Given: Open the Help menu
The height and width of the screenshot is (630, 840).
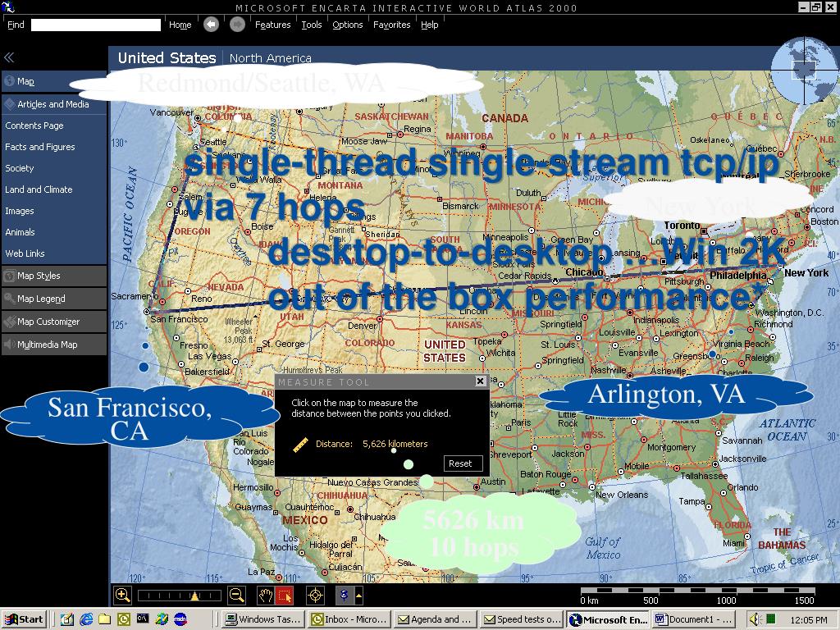Looking at the screenshot, I should click(429, 25).
